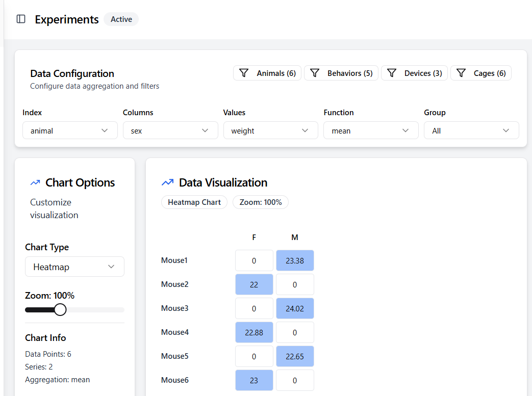
Task: Select Mouse4 female cell value 22.88
Action: [x=254, y=332]
